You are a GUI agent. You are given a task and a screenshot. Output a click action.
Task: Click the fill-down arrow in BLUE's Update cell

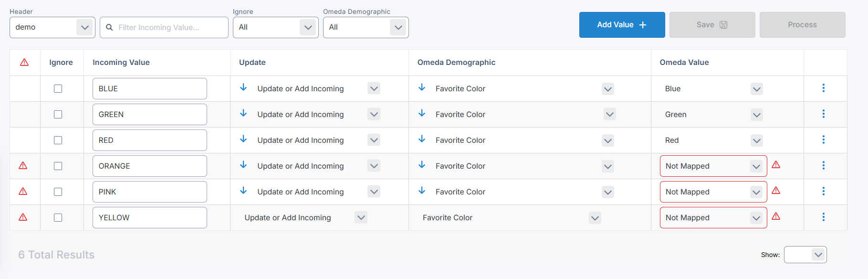point(243,87)
